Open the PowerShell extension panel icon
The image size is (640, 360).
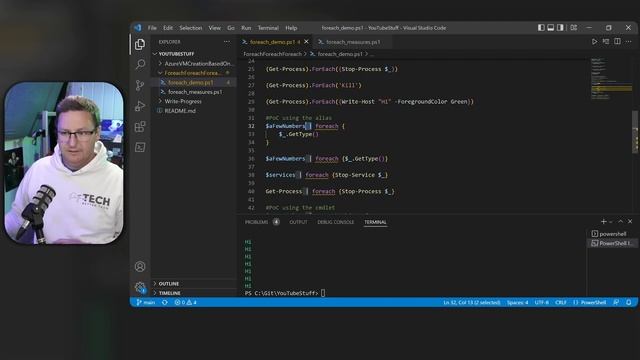[140, 147]
